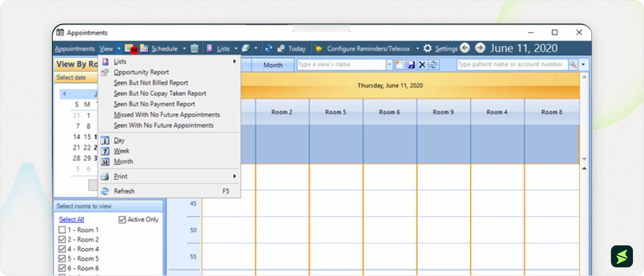Viewport: 644px width, 276px height.
Task: Expand the Lists submenu arrow
Action: (x=235, y=61)
